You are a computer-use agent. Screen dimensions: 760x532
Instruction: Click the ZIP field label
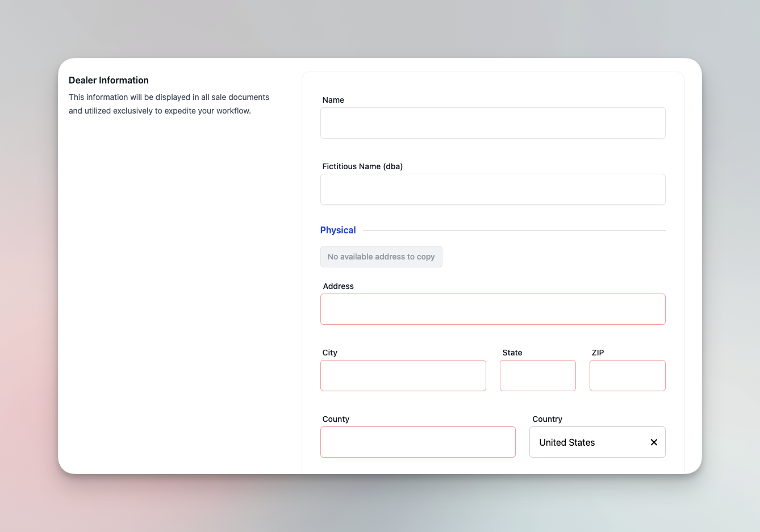pos(598,353)
